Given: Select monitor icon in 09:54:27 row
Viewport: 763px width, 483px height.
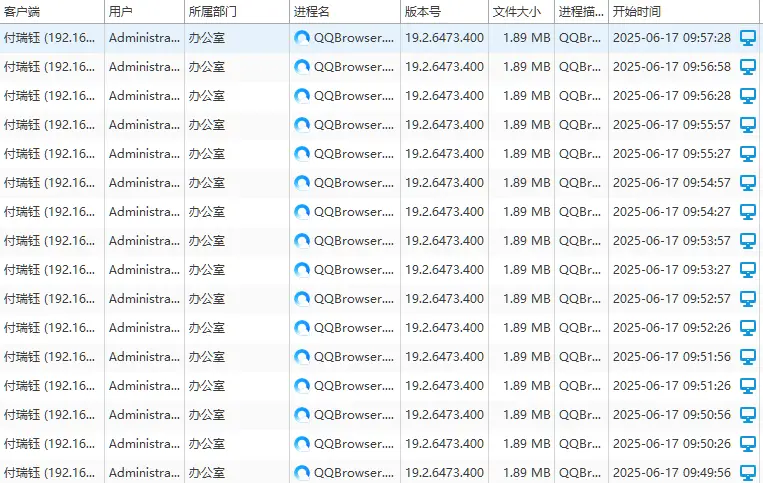Looking at the screenshot, I should 747,212.
